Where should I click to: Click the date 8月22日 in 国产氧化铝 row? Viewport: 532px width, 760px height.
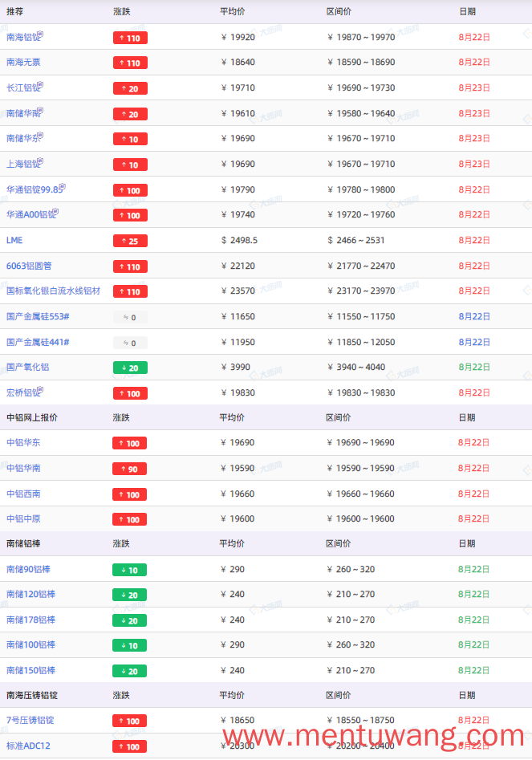(x=474, y=367)
